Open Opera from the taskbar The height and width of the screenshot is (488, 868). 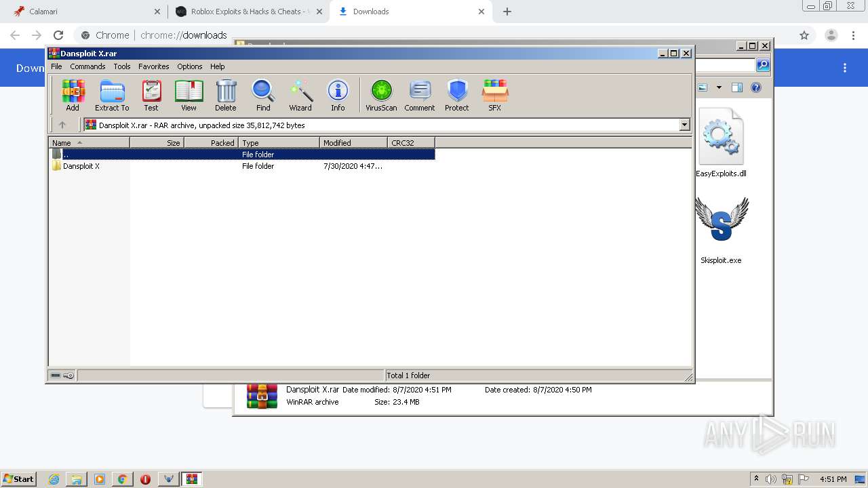pos(145,479)
